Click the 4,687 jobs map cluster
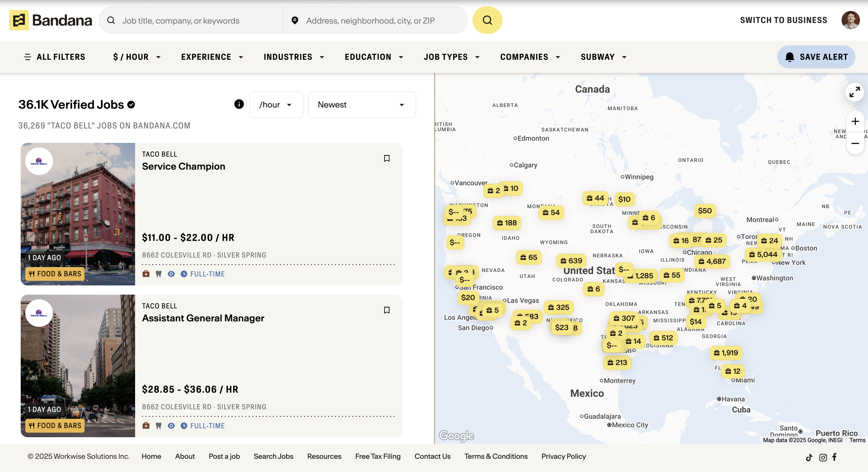The width and height of the screenshot is (868, 472). (712, 261)
